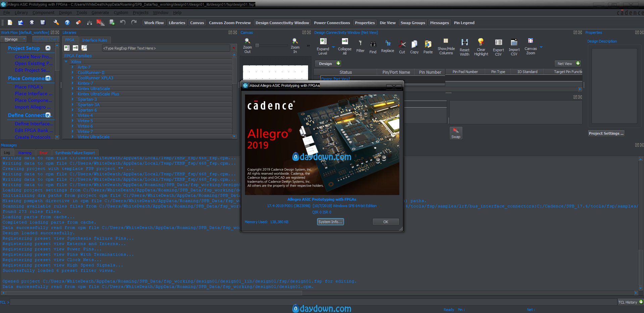Click the Save floppy disk icon
This screenshot has height=313, width=644.
point(43,22)
